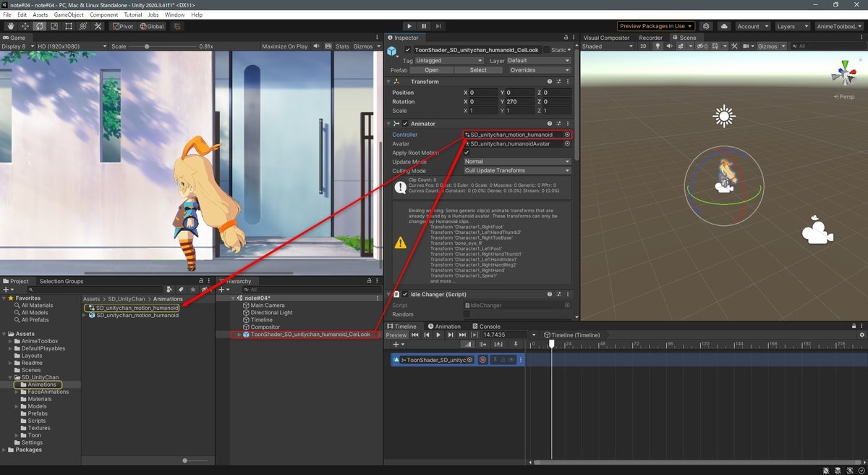Viewport: 868px width, 475px height.
Task: Open the Account dropdown
Action: click(x=752, y=26)
